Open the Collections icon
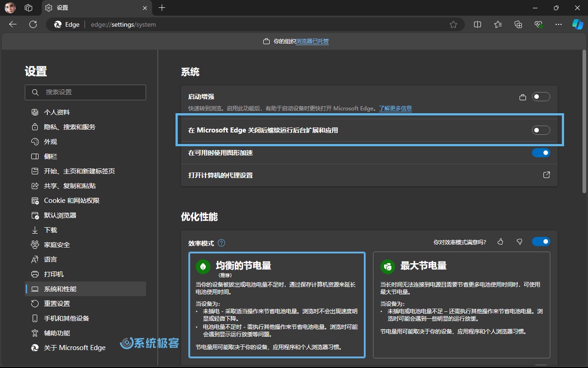588x368 pixels. [x=518, y=24]
